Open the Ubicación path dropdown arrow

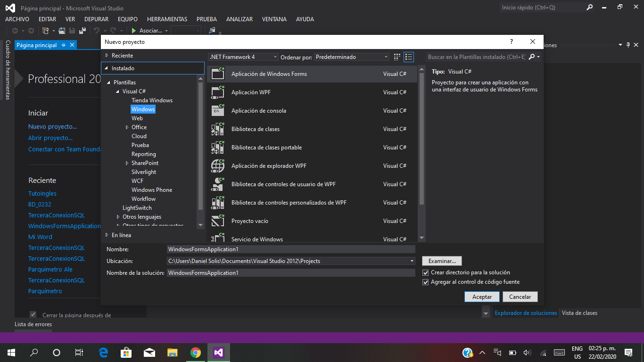(x=412, y=261)
